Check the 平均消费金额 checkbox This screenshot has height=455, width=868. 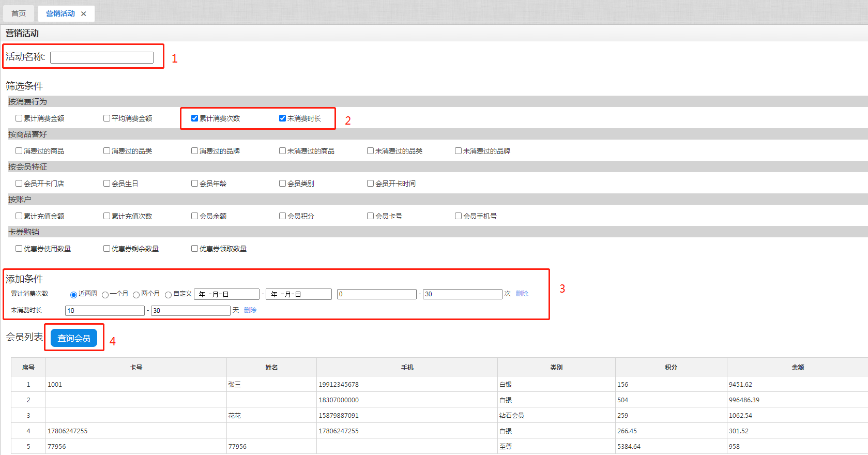(107, 118)
